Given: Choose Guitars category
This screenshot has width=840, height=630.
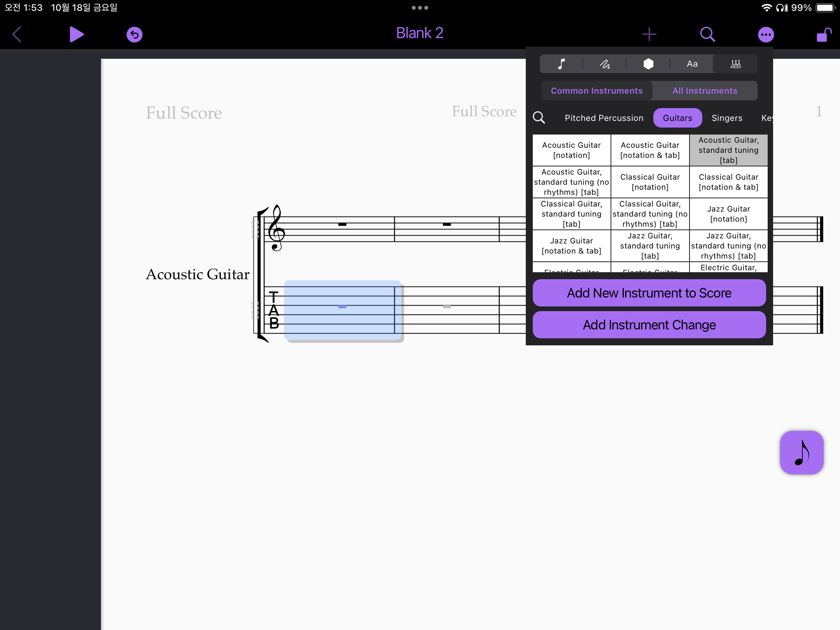Looking at the screenshot, I should point(677,118).
